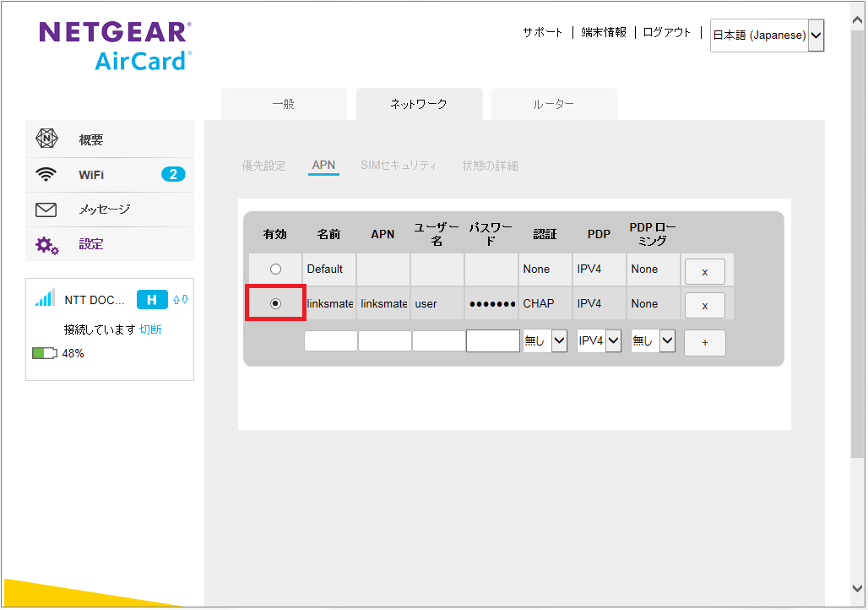Screen dimensions: 868x610
Task: Click the Default name cell
Action: pyautogui.click(x=329, y=270)
